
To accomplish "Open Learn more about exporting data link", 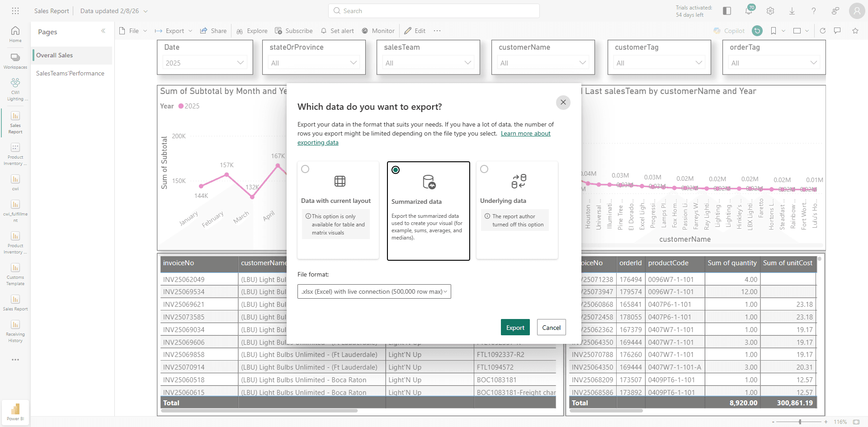I will [525, 134].
